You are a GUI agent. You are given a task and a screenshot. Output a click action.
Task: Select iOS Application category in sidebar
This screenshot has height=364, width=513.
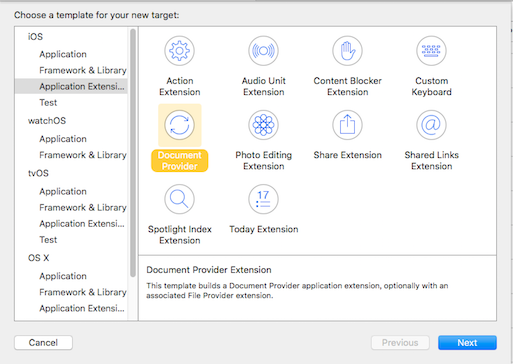click(63, 54)
